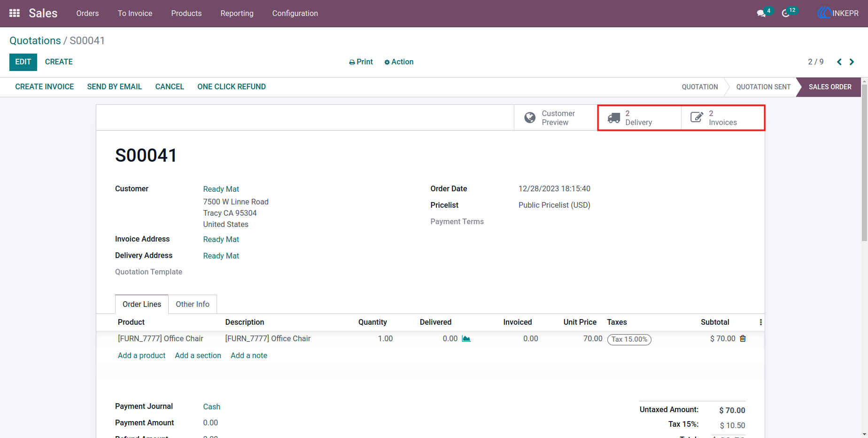Viewport: 868px width, 438px height.
Task: Click the Customer Preview globe icon
Action: [x=530, y=117]
